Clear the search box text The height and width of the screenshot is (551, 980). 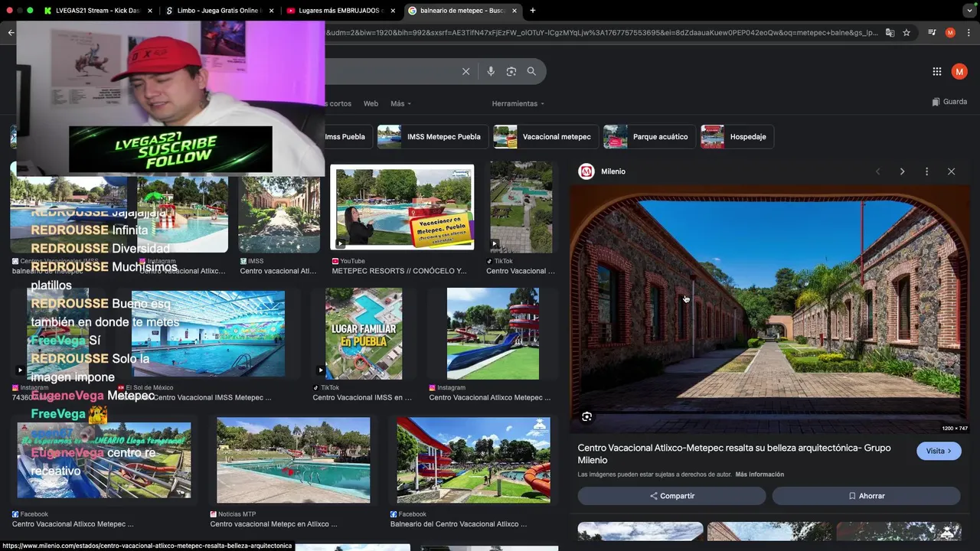465,71
